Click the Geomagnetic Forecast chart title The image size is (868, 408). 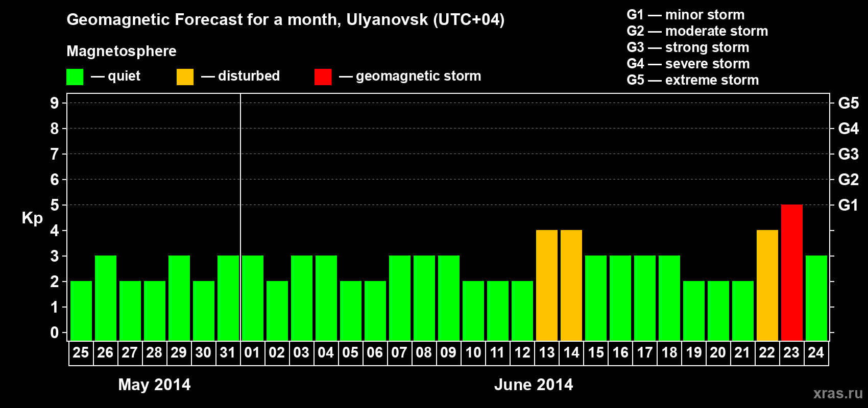[x=285, y=20]
